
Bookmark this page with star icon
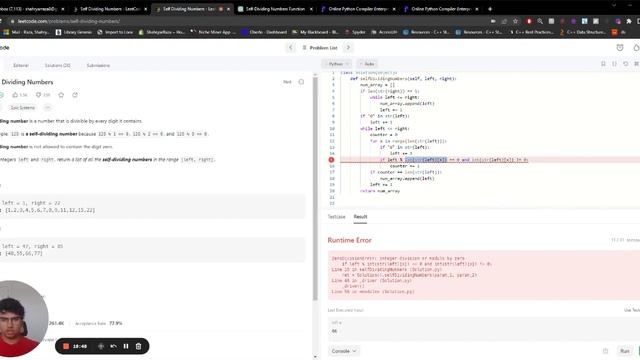[516, 21]
